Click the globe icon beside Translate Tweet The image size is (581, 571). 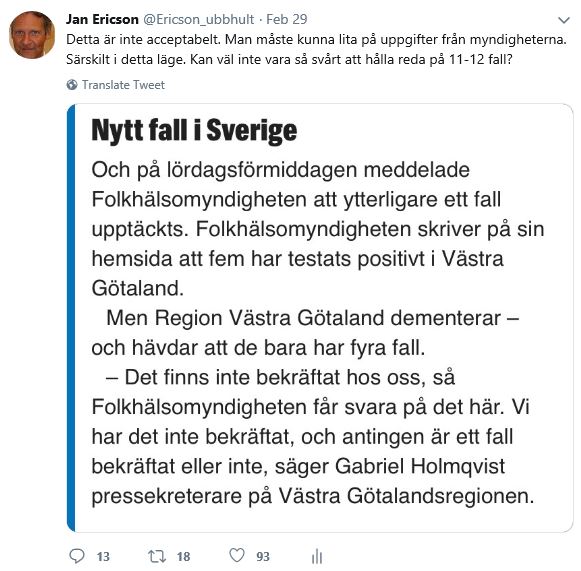point(72,85)
